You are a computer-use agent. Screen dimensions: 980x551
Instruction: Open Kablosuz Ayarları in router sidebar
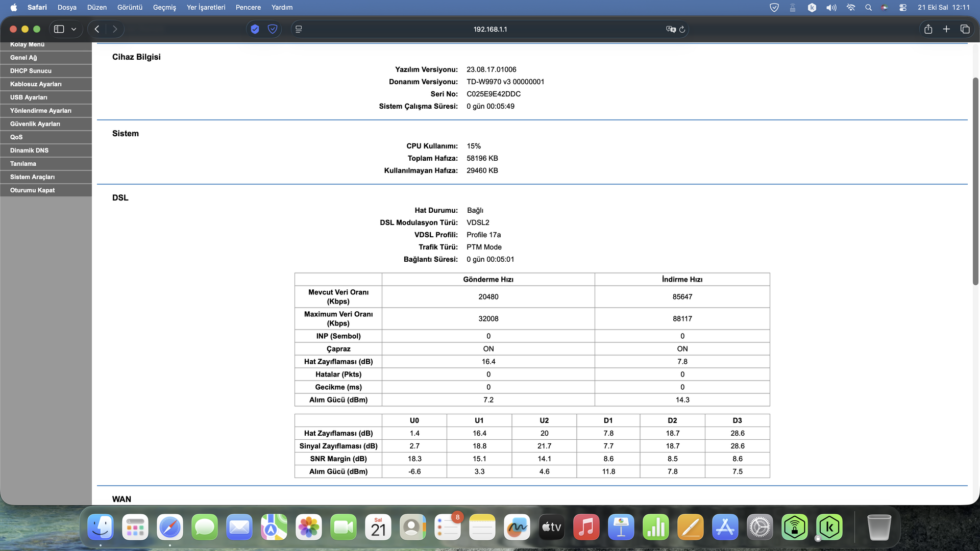click(36, 84)
